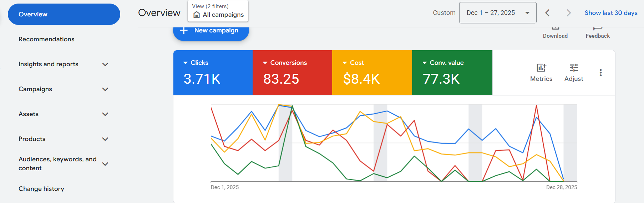Click the All campaigns house icon
The height and width of the screenshot is (203, 644).
[197, 15]
